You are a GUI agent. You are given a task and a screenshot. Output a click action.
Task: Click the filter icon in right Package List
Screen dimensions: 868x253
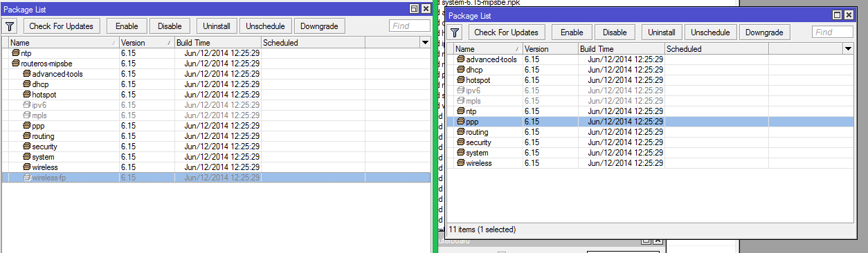(x=455, y=32)
